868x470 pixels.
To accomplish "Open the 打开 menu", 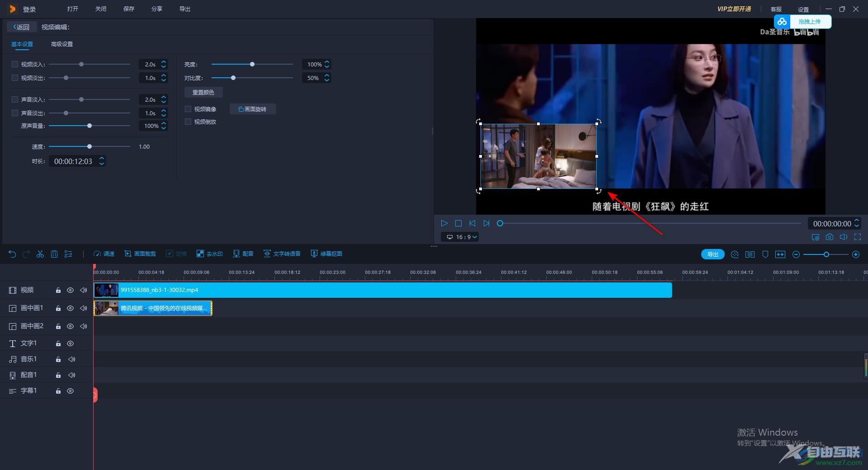I will click(73, 9).
